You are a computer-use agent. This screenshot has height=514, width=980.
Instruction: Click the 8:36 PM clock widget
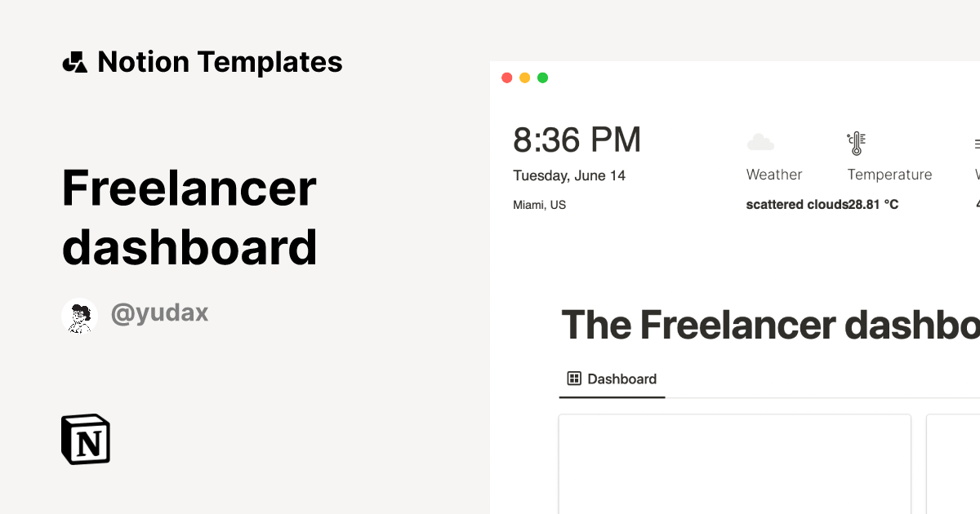tap(577, 140)
